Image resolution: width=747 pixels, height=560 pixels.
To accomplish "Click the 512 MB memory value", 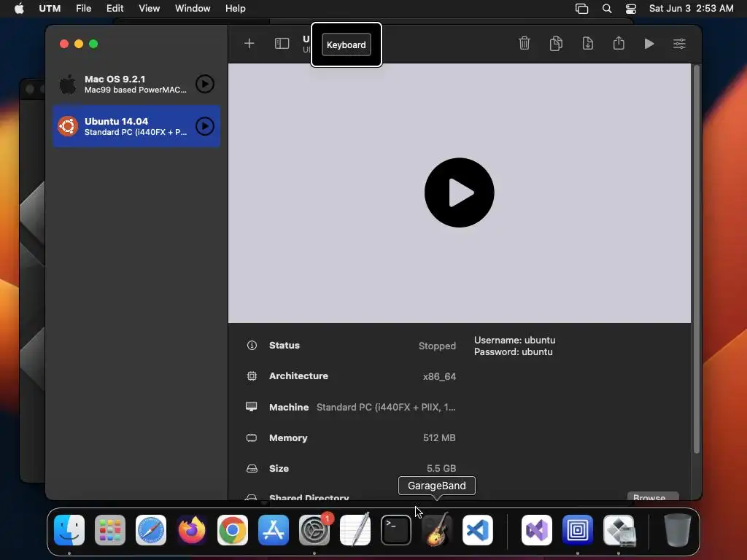I will point(439,437).
